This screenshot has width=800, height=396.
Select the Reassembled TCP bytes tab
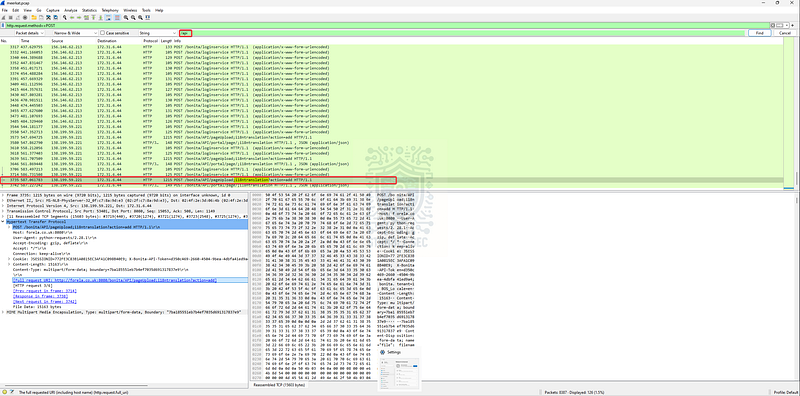pos(279,384)
